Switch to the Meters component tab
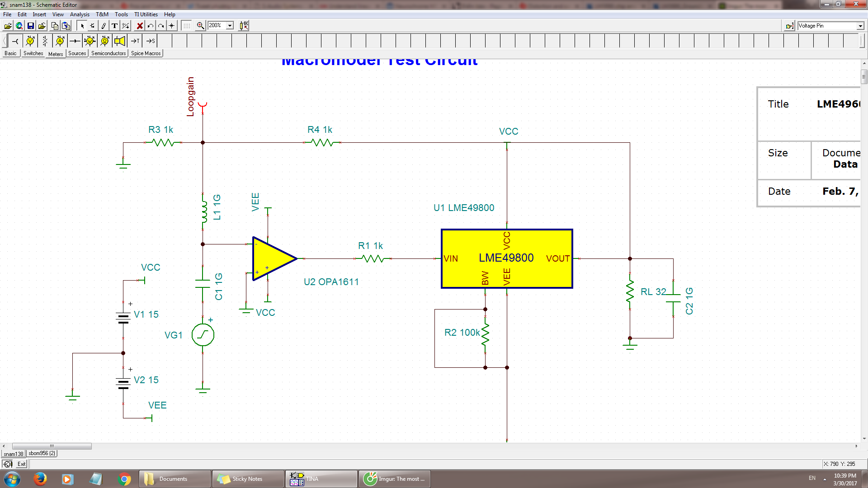Screen dimensions: 868x488 tap(56, 54)
